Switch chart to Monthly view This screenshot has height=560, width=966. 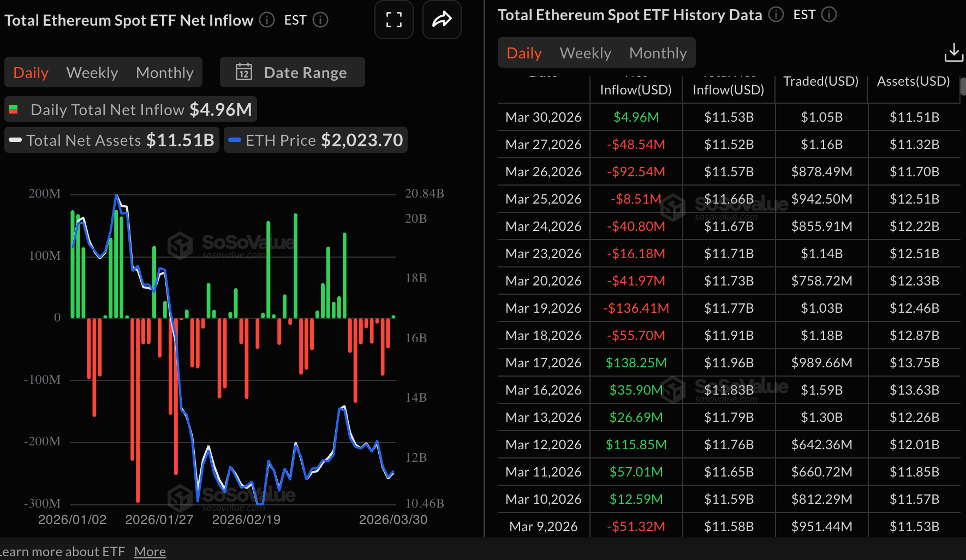pos(164,73)
